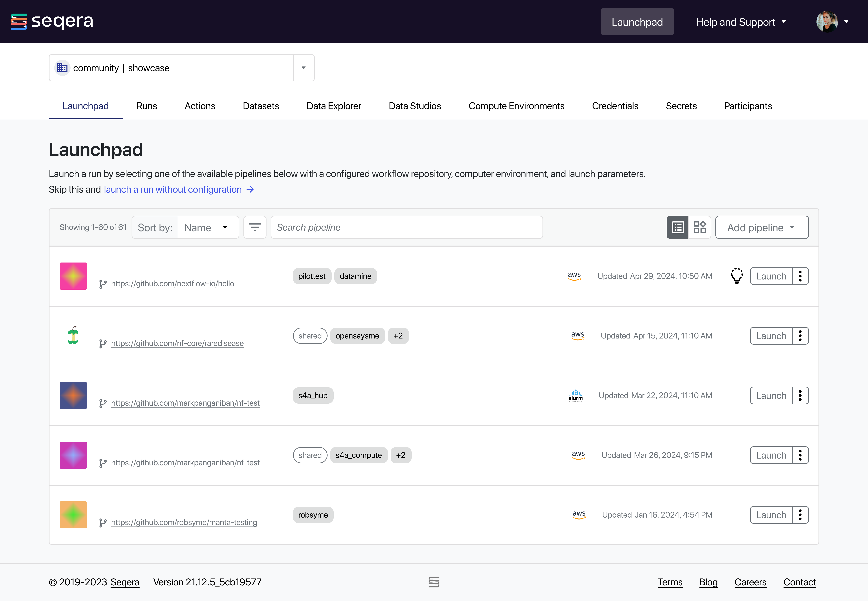Screen dimensions: 868x601
Task: Click the pink thumbnail of hello pipeline
Action: pos(73,276)
